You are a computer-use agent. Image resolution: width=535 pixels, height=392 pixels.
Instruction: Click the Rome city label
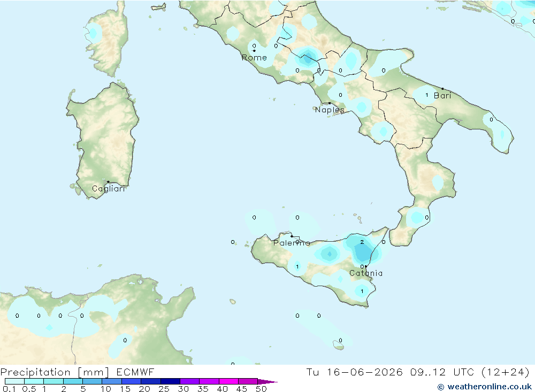(254, 58)
